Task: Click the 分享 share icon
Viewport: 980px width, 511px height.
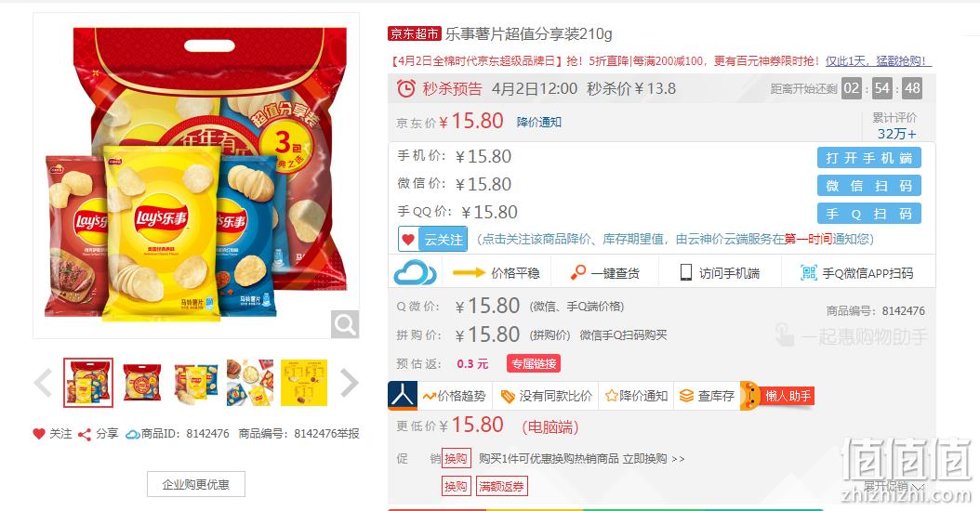Action: click(85, 434)
